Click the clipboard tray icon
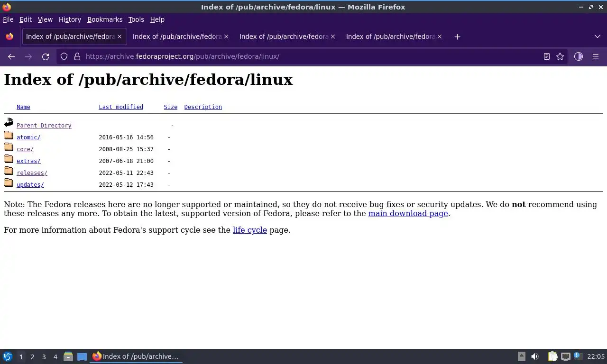 [553, 356]
